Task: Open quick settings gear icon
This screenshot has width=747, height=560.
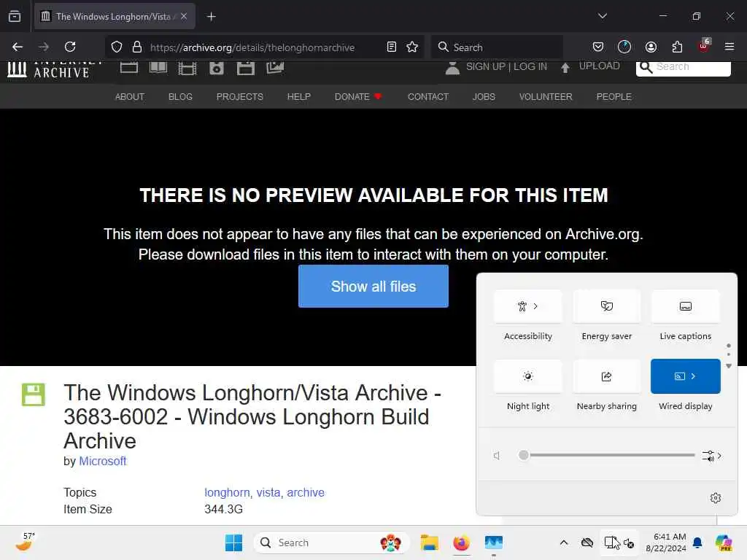Action: [715, 497]
